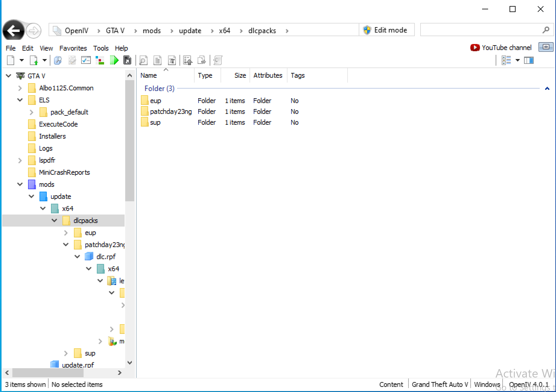Open the Edit menu
The image size is (556, 392).
[x=28, y=48]
